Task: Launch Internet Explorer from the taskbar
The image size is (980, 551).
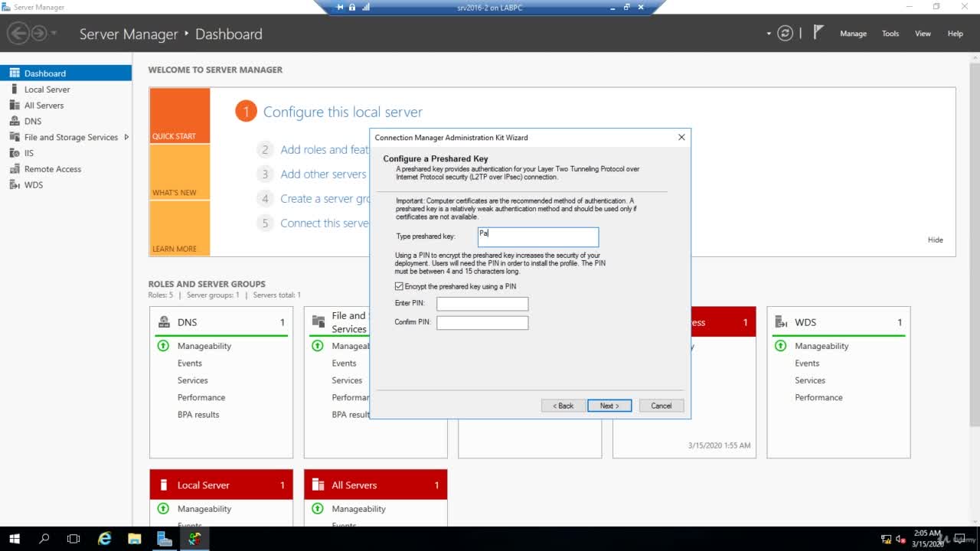Action: [x=105, y=539]
